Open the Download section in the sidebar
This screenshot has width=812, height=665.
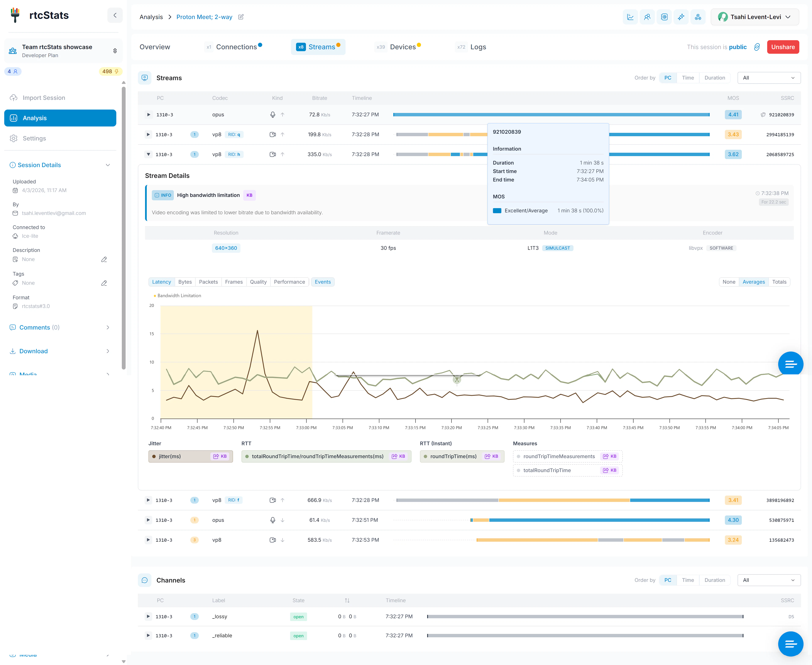click(x=34, y=351)
